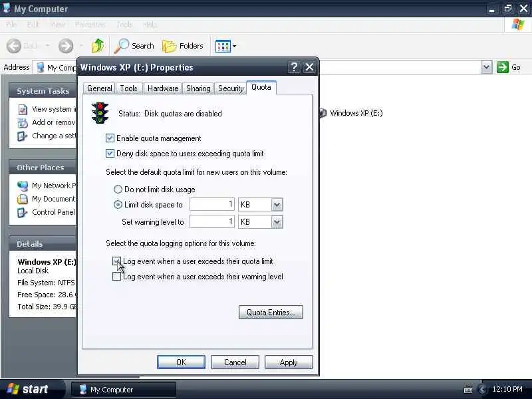Click the Details panel header
The image size is (532, 399).
[x=43, y=244]
